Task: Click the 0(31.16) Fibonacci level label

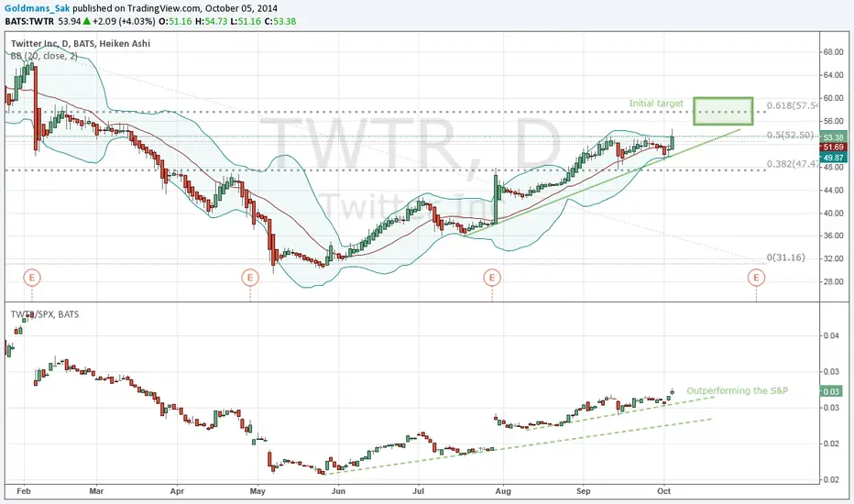Action: [x=785, y=257]
